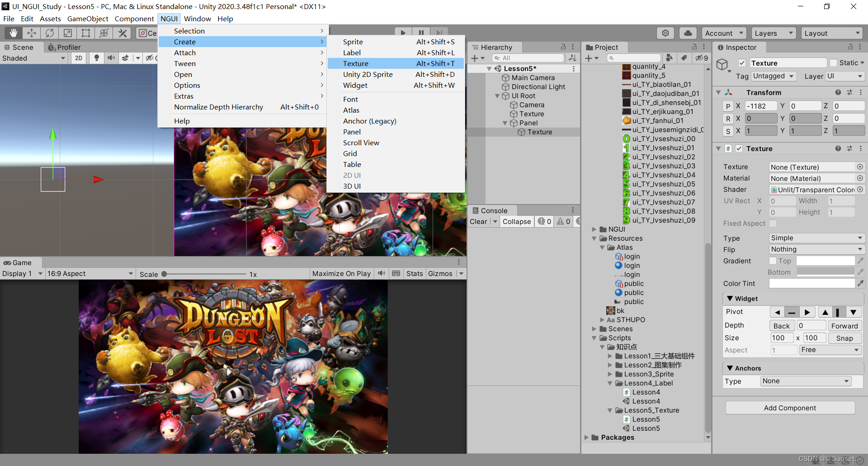Click the Snap size button

[844, 338]
